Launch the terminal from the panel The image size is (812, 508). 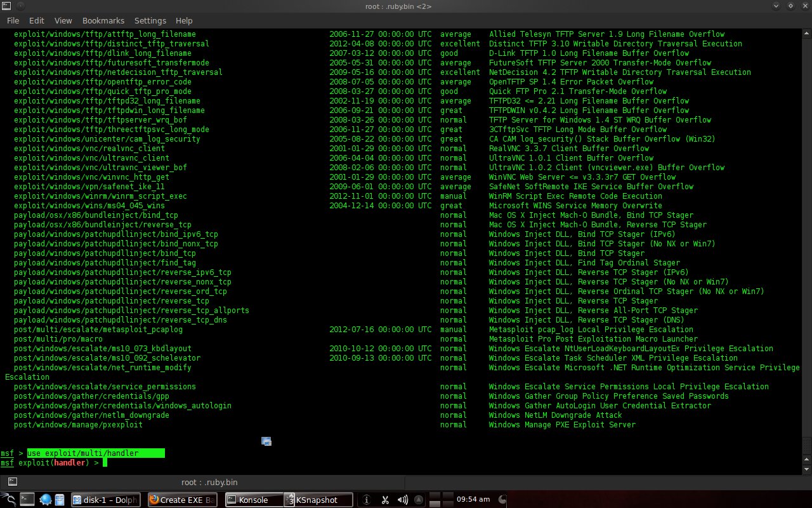pyautogui.click(x=27, y=499)
